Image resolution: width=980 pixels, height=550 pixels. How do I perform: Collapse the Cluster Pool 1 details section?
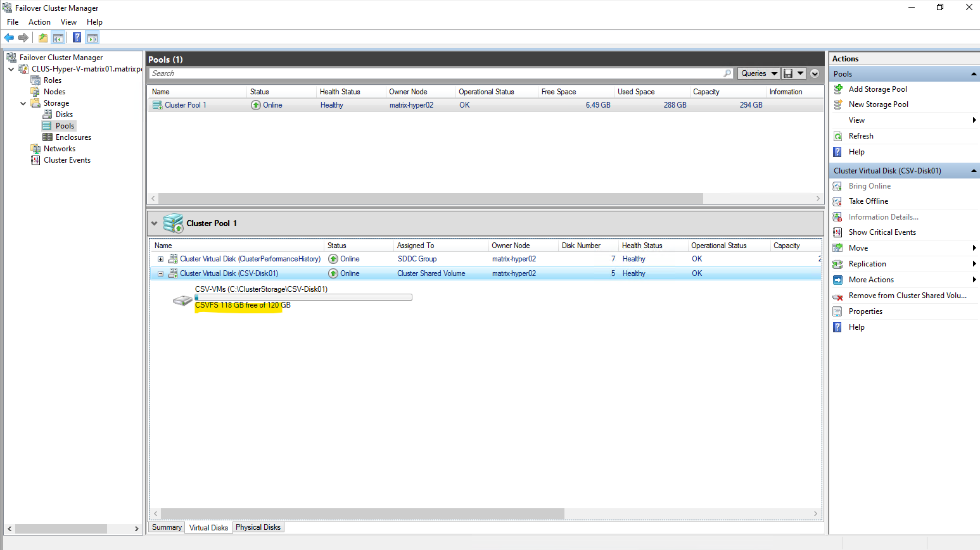pyautogui.click(x=154, y=223)
